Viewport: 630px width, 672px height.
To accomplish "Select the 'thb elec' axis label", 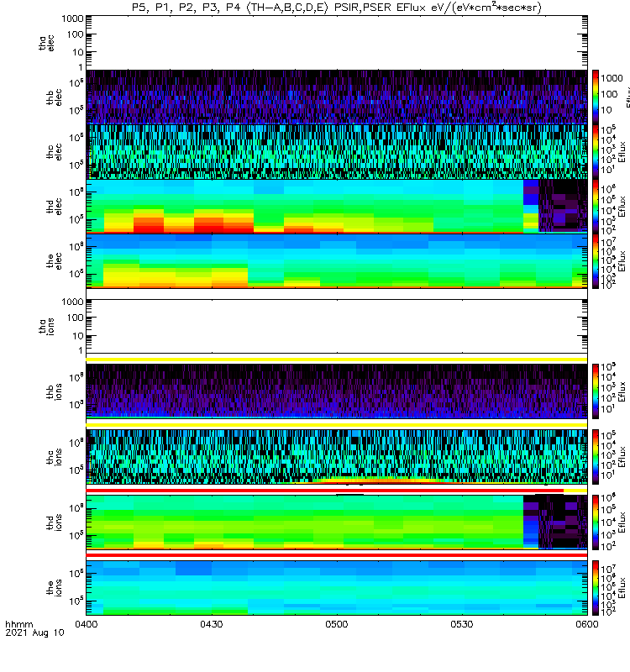I will coord(54,97).
